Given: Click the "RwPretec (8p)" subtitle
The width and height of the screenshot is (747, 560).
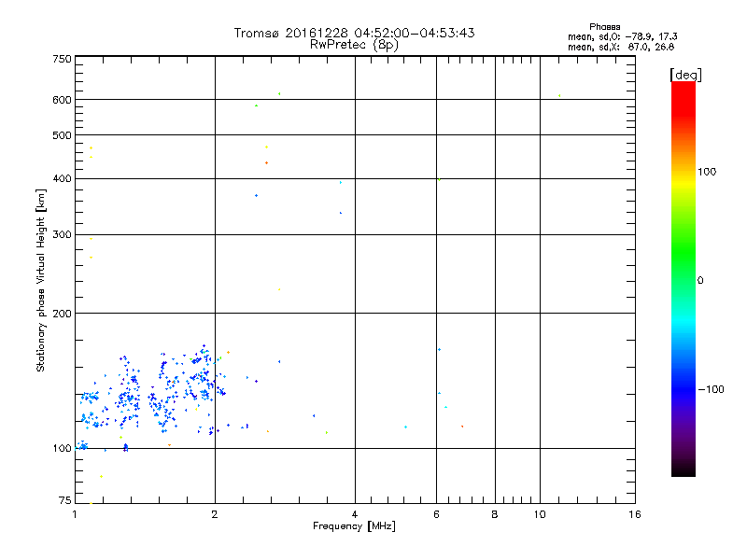Looking at the screenshot, I should [x=354, y=45].
